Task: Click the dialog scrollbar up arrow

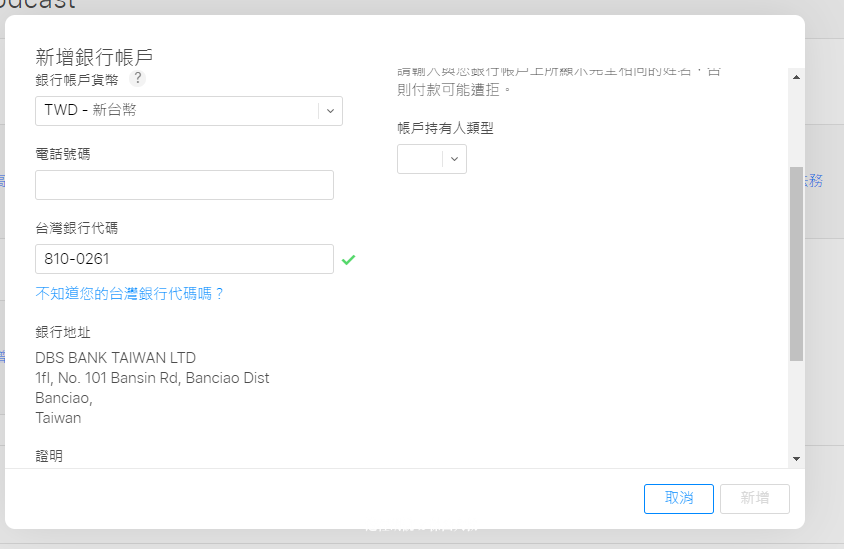Action: (797, 77)
